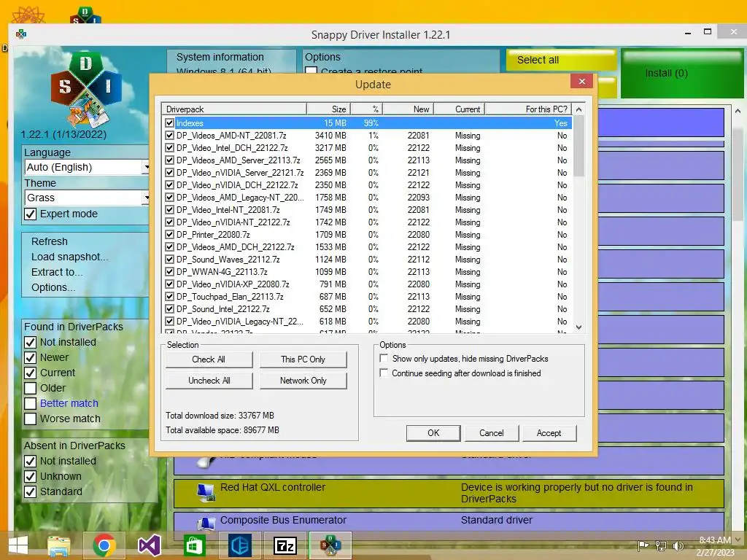
Task: Click the green Install (0) button
Action: coord(682,74)
